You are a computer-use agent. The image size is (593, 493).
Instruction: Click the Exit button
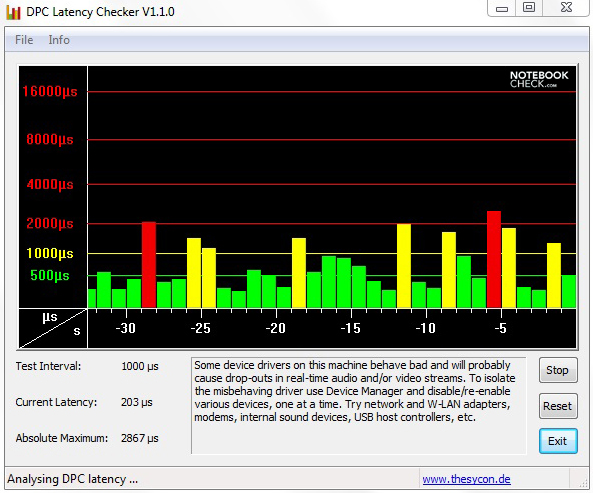(558, 441)
